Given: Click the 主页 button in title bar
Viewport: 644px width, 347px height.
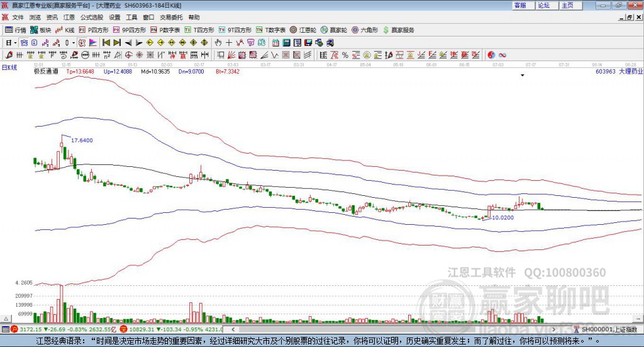Looking at the screenshot, I should tap(571, 5).
